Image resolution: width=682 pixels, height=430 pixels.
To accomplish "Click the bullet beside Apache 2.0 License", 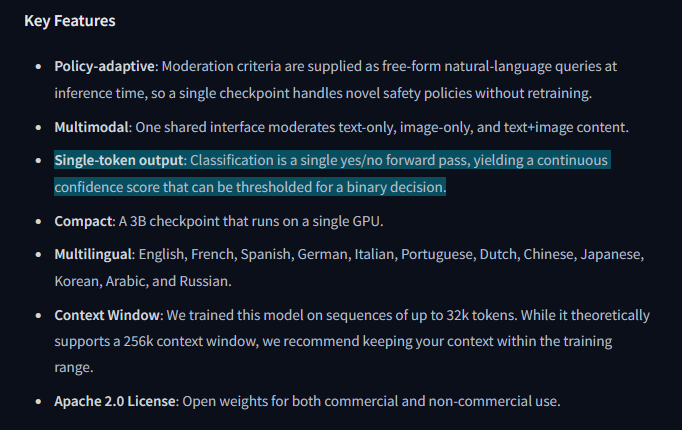I will click(x=38, y=401).
